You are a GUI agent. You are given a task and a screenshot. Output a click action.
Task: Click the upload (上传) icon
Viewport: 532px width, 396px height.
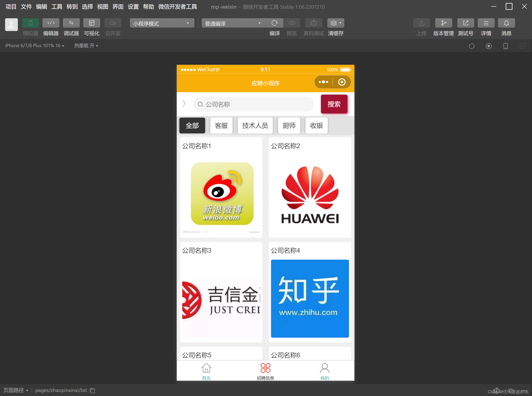(x=421, y=23)
